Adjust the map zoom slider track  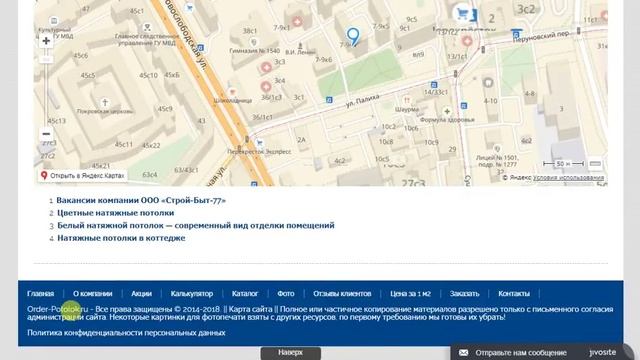click(x=46, y=88)
